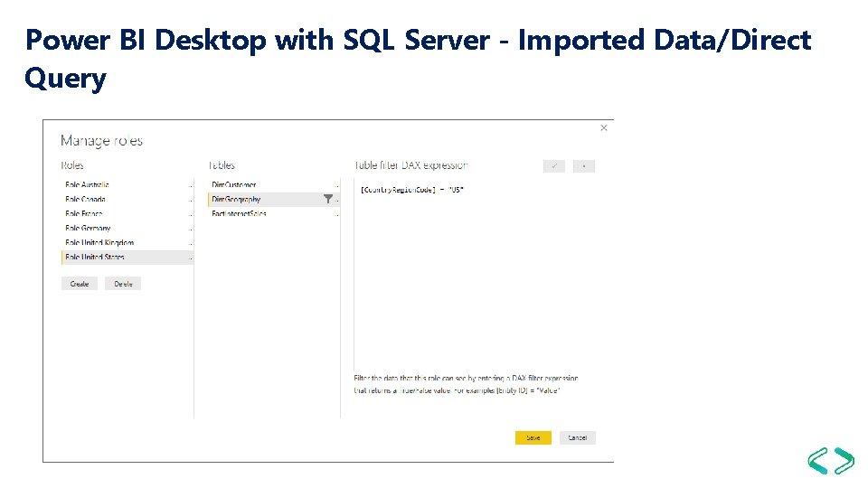
Task: Open the ellipsis menu for Role Canada
Action: (191, 201)
